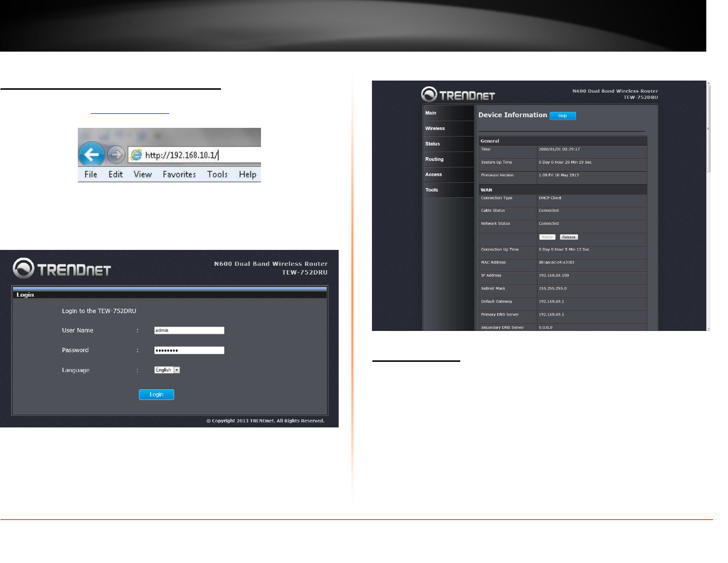Click the browser back arrow button
This screenshot has height=563, width=728.
[92, 154]
